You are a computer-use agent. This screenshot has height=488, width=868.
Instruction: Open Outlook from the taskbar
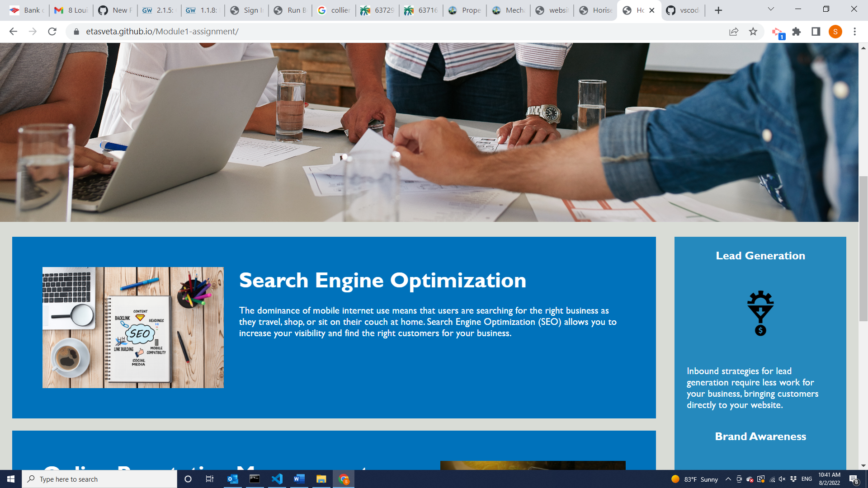pyautogui.click(x=233, y=479)
